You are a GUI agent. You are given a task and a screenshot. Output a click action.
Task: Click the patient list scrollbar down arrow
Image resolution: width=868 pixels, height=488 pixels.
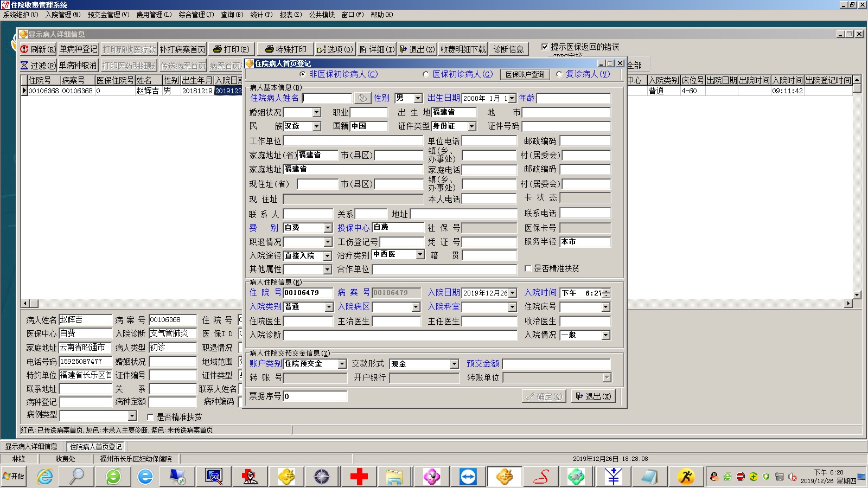857,295
